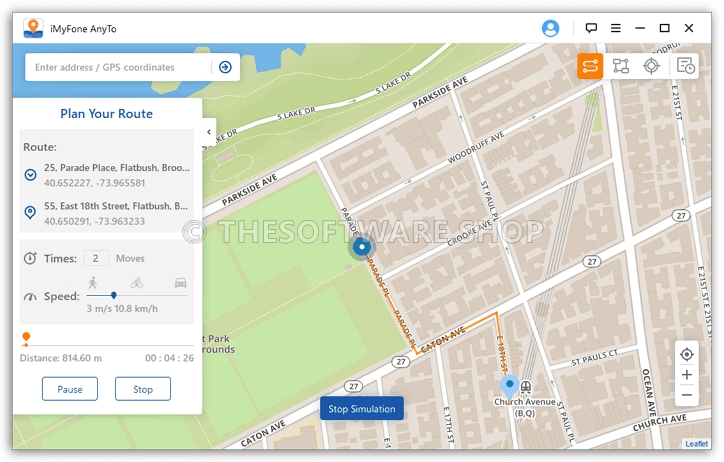Open the feedback chat bubble icon

click(x=591, y=28)
